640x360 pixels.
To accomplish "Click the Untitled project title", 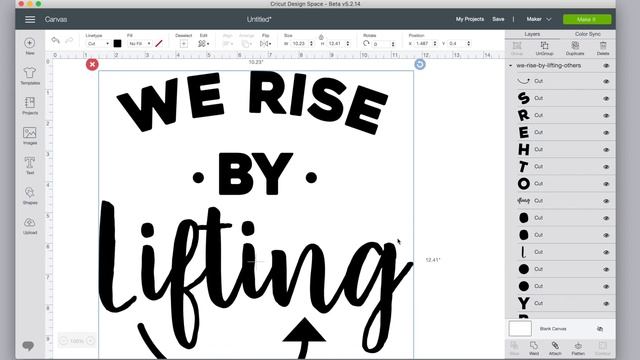I will click(259, 19).
